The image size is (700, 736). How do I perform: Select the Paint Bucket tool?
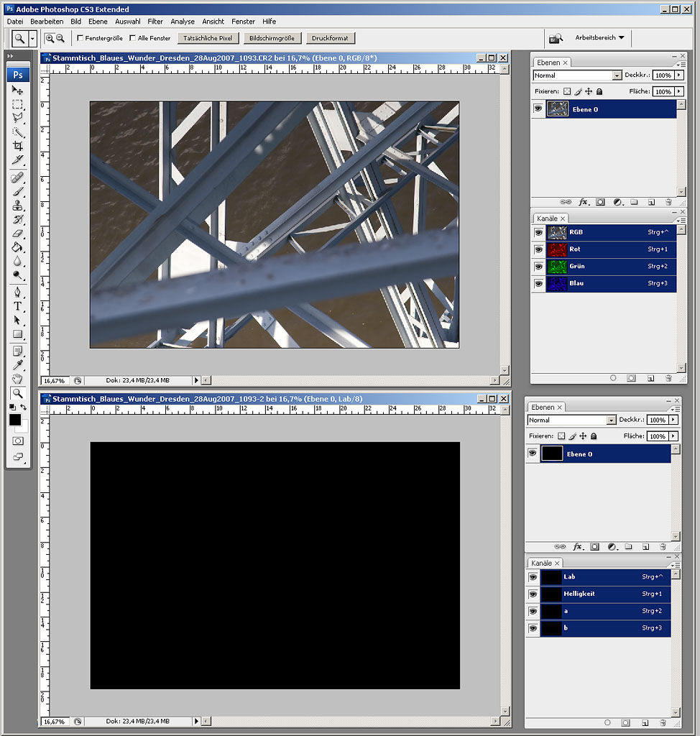18,248
